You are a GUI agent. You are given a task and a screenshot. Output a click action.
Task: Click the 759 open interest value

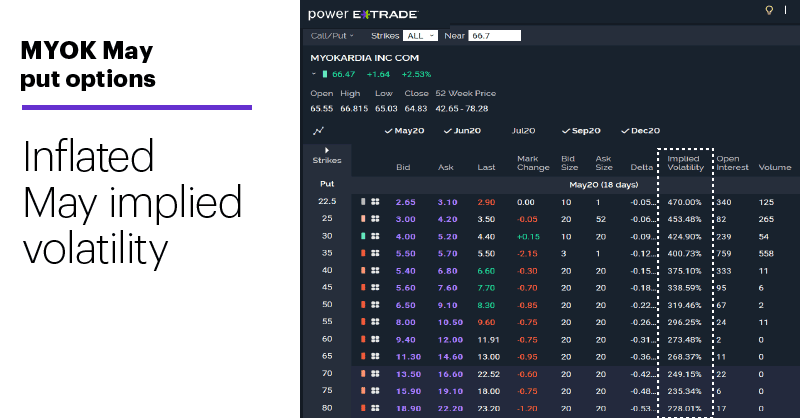[723, 254]
